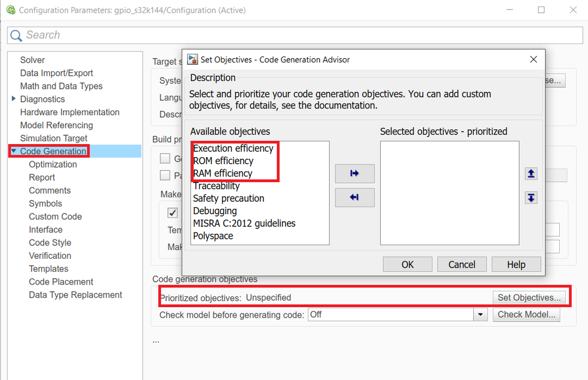Select Safety precaution objective
The width and height of the screenshot is (588, 380).
(x=229, y=198)
